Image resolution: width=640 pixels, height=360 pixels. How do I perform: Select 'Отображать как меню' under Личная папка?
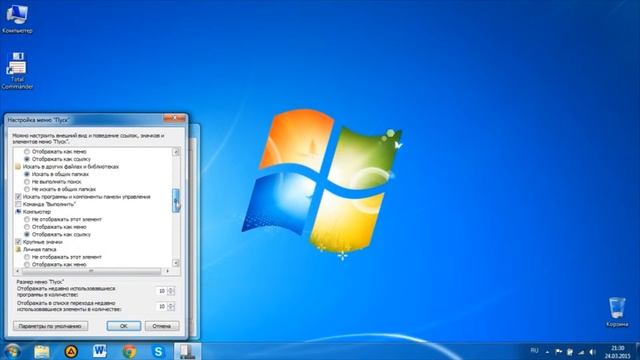pyautogui.click(x=27, y=264)
